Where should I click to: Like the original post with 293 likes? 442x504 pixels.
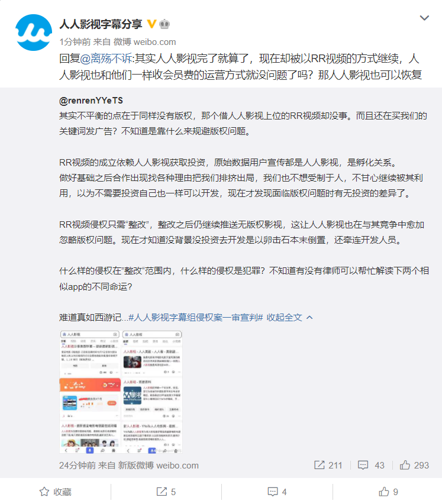point(414,465)
